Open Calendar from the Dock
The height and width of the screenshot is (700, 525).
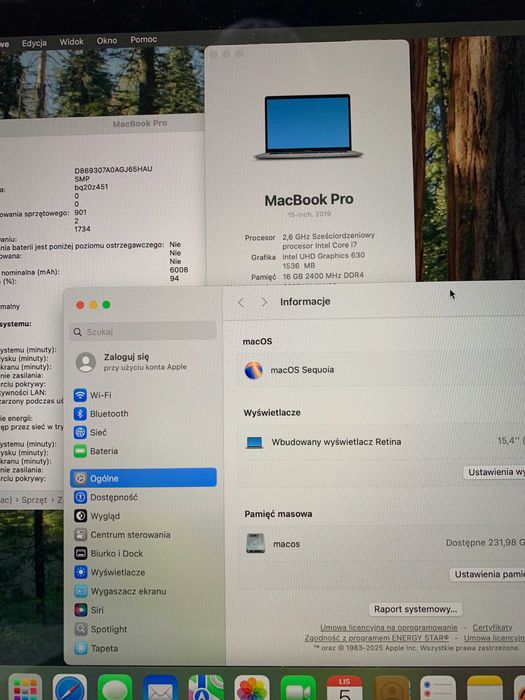coord(345,688)
